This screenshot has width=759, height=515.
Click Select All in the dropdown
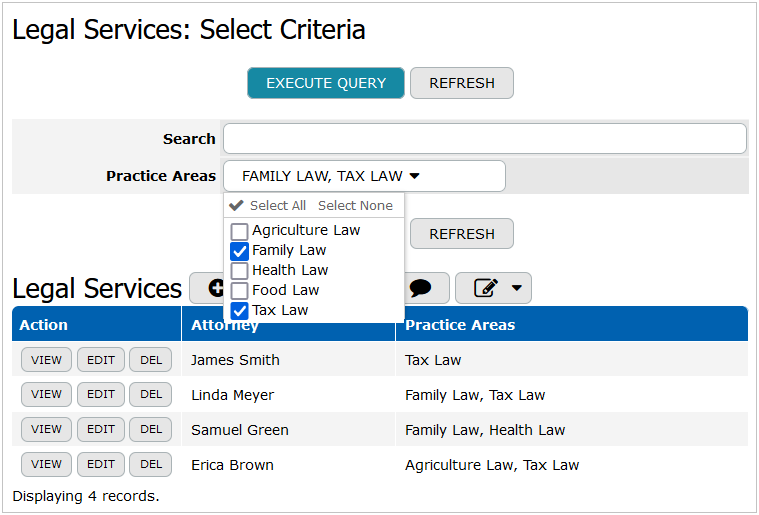(277, 206)
